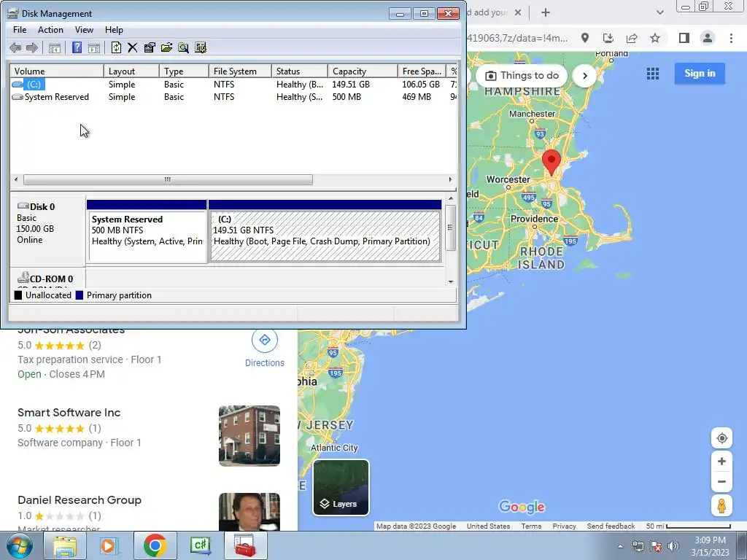Viewport: 747px width, 560px height.
Task: Open Properties via the toolbar icon
Action: (150, 47)
